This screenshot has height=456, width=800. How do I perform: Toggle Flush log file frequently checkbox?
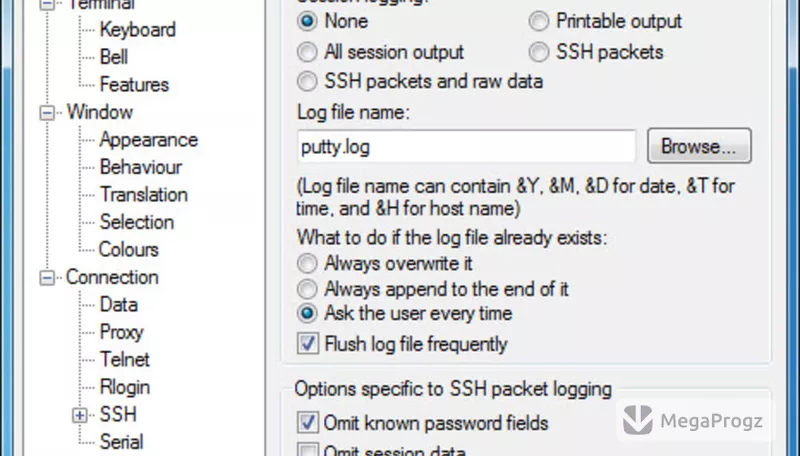308,344
